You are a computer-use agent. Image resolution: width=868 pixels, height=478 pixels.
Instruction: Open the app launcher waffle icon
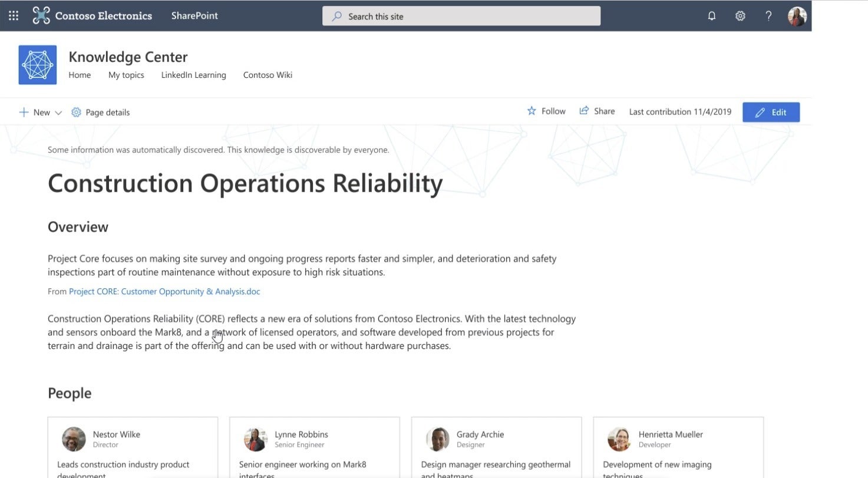(14, 16)
